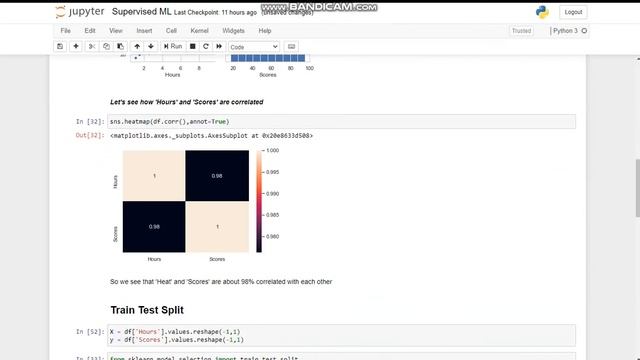Screen dimensions: 640x360
Task: Click the Train Test Split heading
Action: (147, 310)
